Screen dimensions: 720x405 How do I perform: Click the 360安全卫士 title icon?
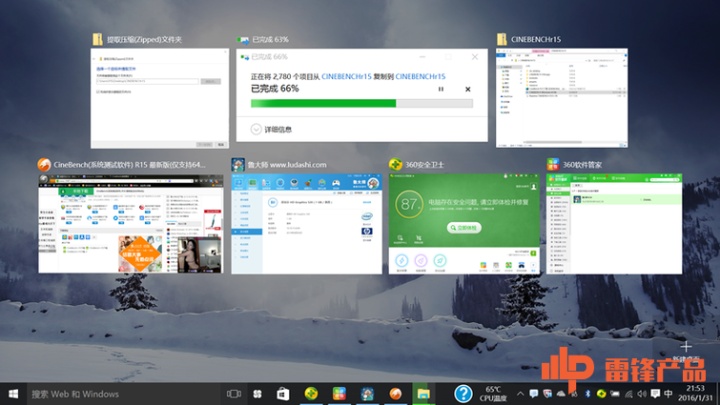(x=395, y=164)
